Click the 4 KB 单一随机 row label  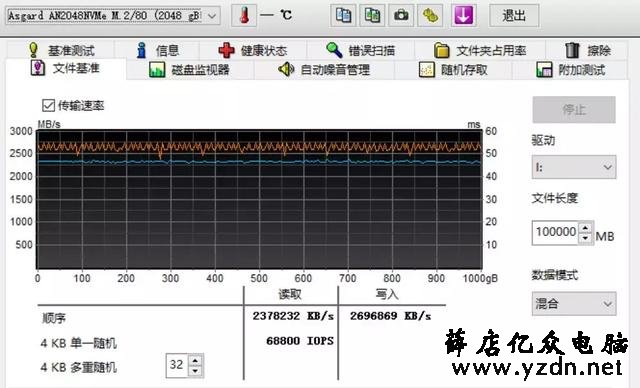79,343
